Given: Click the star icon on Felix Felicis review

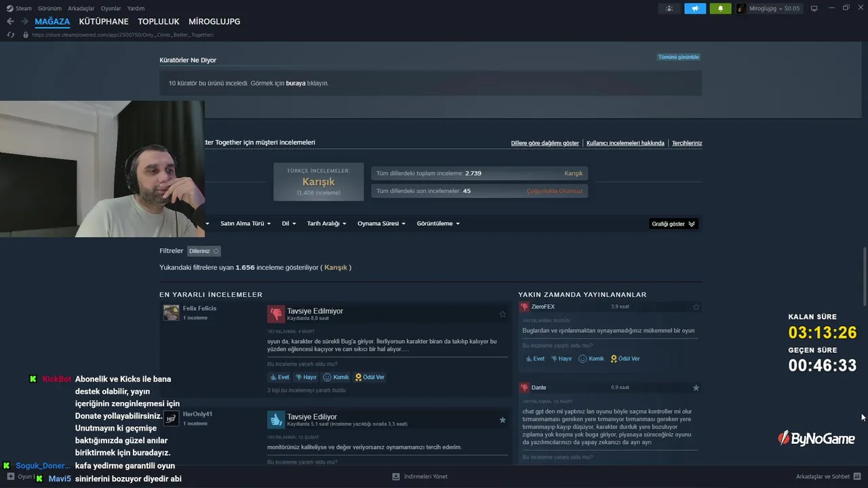Looking at the screenshot, I should (502, 314).
